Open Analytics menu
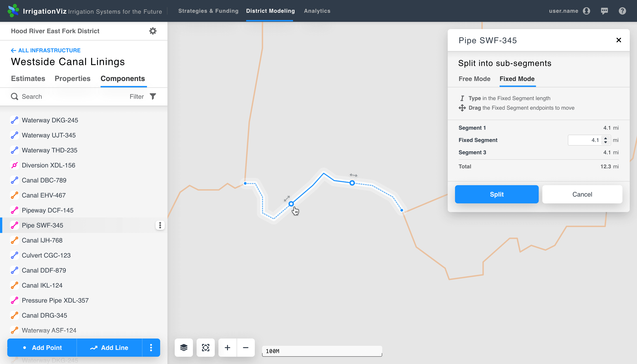 tap(317, 11)
